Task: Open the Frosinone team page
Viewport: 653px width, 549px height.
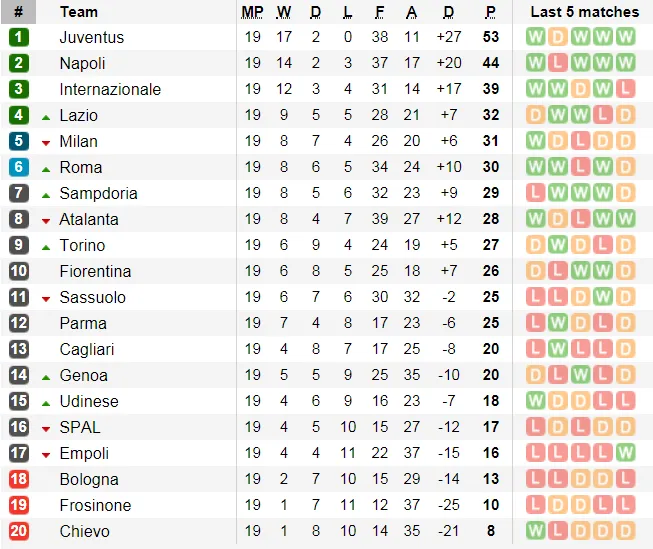Action: point(95,505)
